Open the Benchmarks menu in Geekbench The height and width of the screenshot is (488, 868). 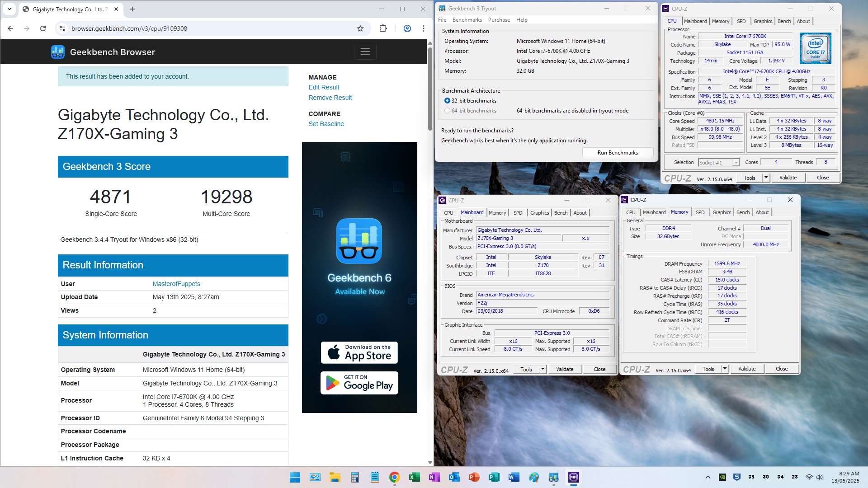467,20
